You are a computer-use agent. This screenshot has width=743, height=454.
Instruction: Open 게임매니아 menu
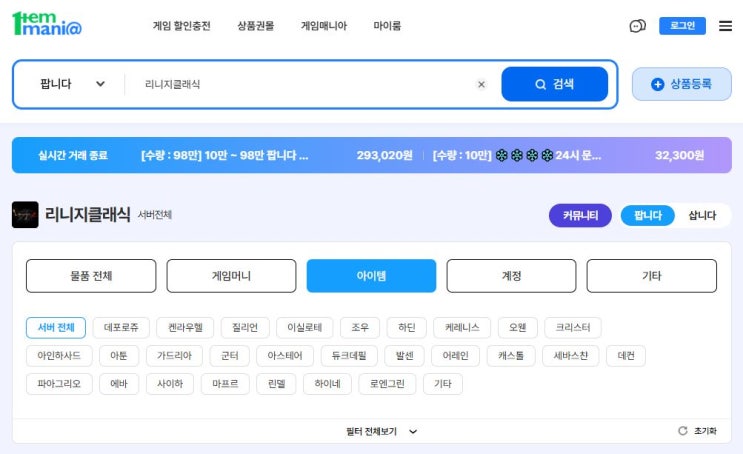324,26
